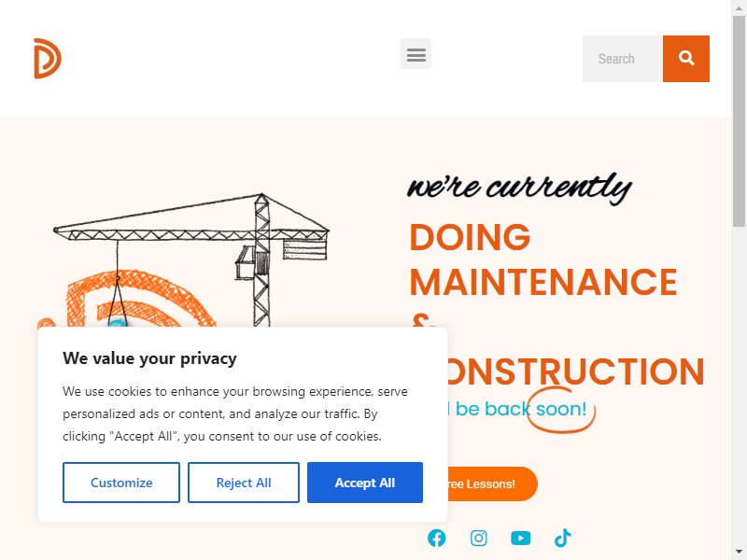This screenshot has width=747, height=560.
Task: Click the "we're currently" script text
Action: [x=519, y=188]
